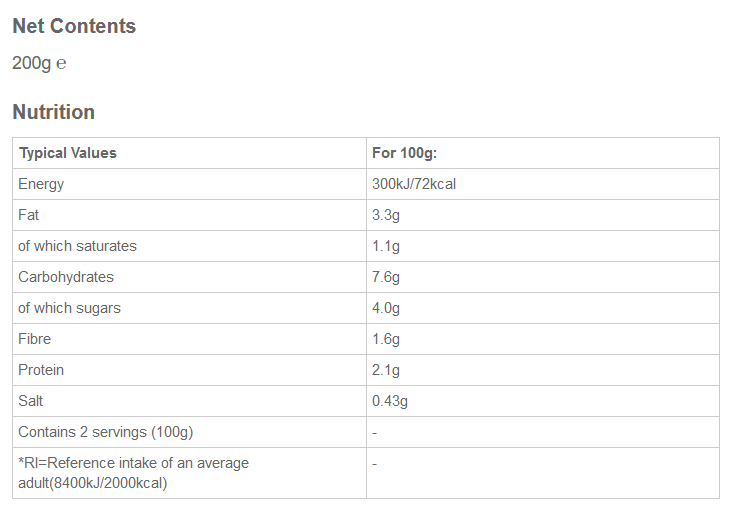Click the 'Contains 2 servings (100g)' cell
The width and height of the screenshot is (733, 513).
[105, 432]
